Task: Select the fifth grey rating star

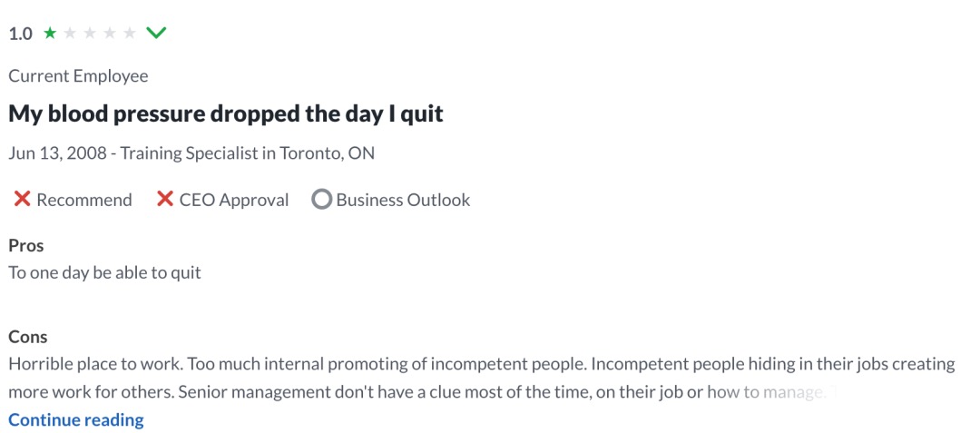Action: [130, 33]
